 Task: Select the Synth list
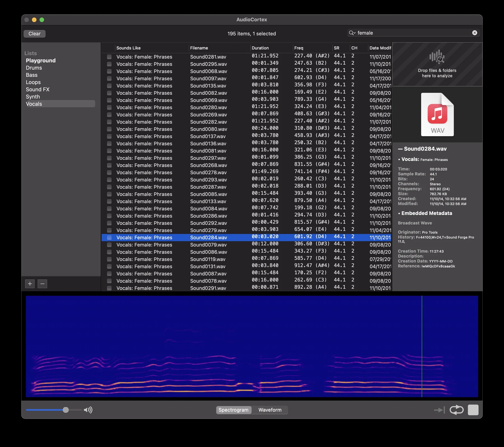pos(33,97)
